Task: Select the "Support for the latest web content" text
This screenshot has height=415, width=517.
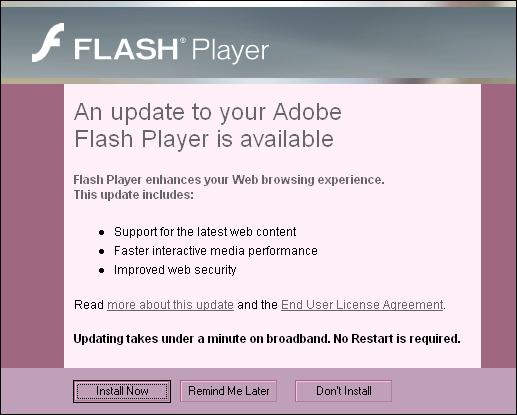Action: (x=205, y=232)
